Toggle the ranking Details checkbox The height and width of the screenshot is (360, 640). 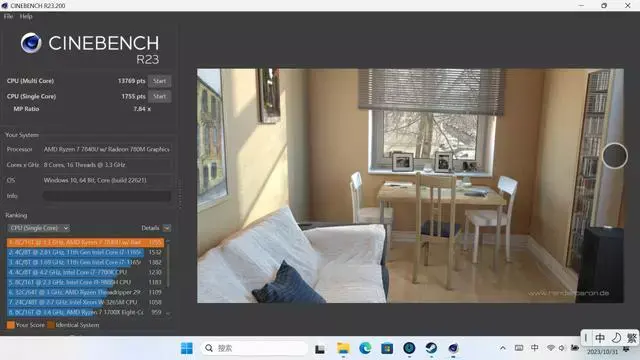point(167,228)
